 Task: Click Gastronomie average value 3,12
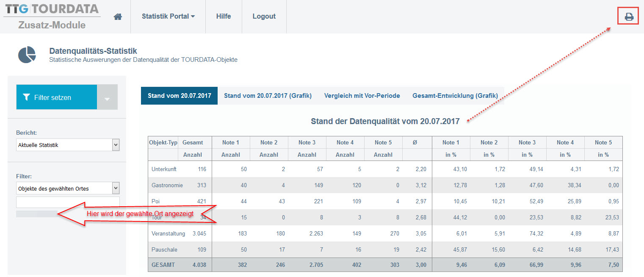(421, 186)
